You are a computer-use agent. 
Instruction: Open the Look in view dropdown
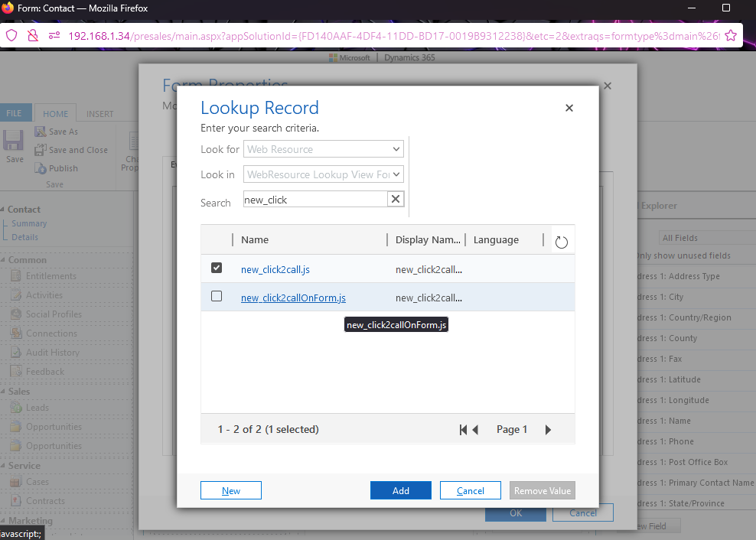coord(324,174)
